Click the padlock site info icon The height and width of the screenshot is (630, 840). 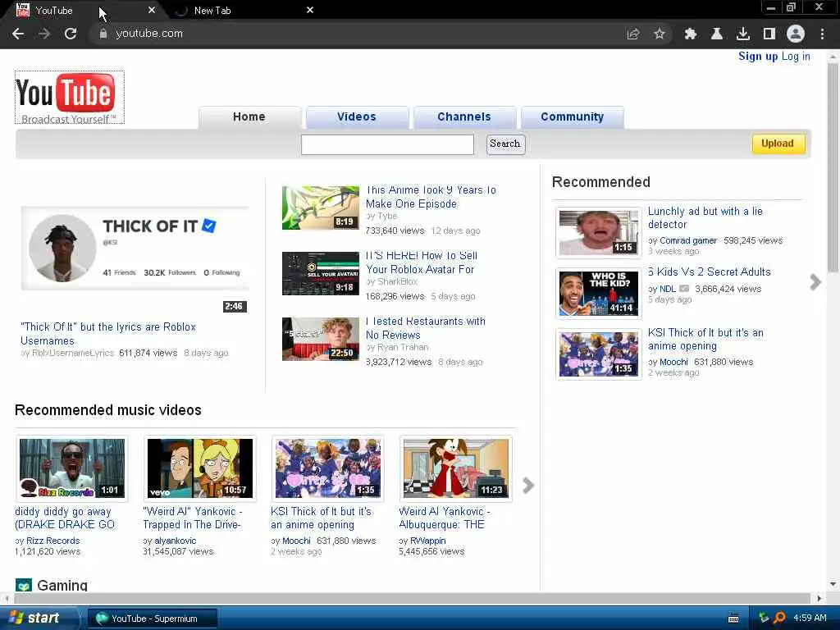pos(103,34)
